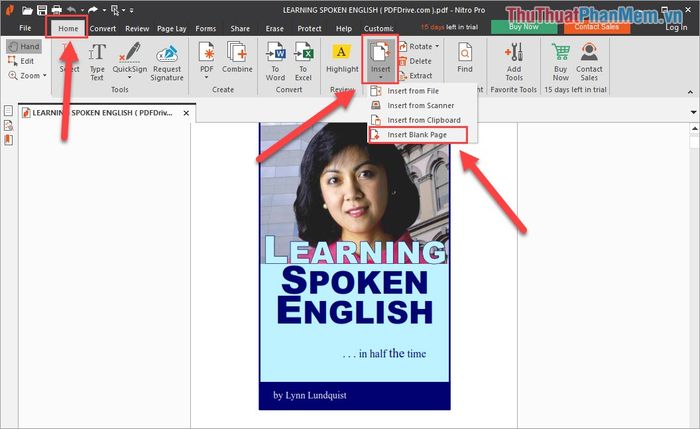Choose Insert from Scanner menu entry
This screenshot has width=700, height=429.
coord(422,106)
